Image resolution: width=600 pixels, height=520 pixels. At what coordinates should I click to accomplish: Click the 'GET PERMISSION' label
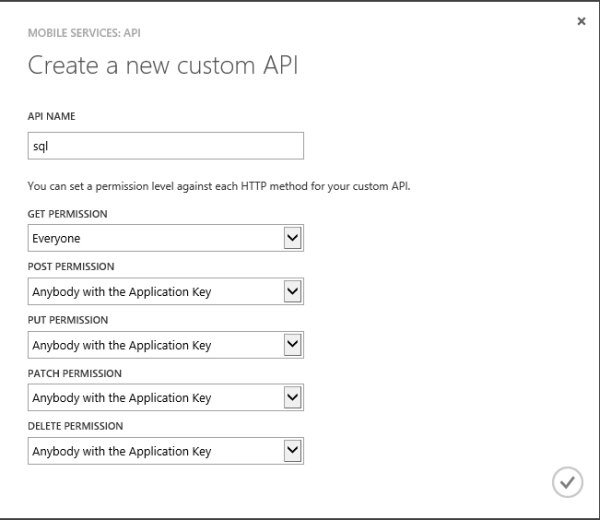tap(67, 214)
